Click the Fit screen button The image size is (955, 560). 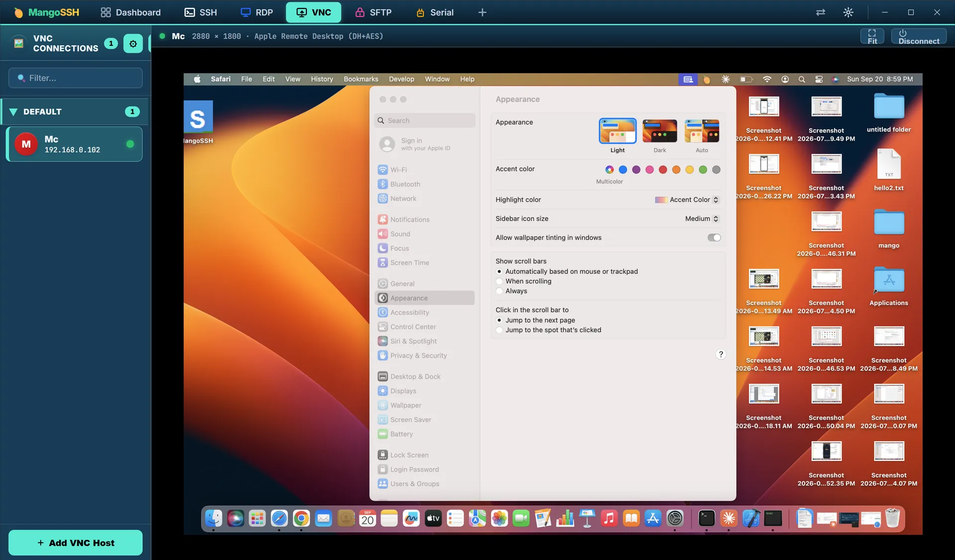[872, 36]
